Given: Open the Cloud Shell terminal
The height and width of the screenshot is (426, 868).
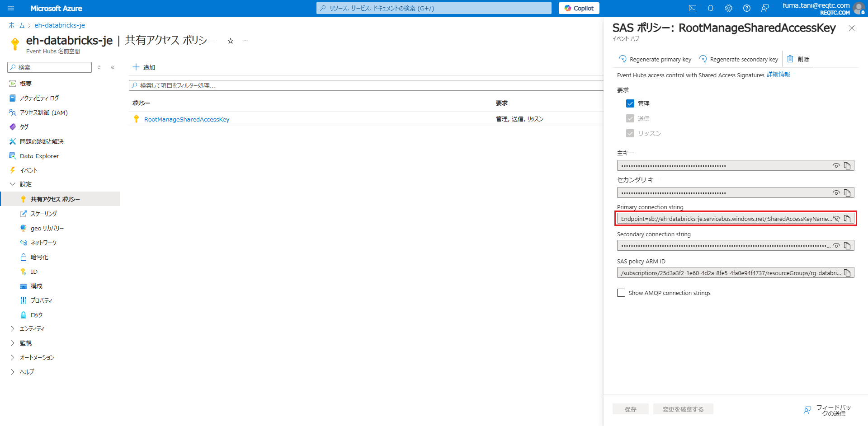Looking at the screenshot, I should click(692, 8).
